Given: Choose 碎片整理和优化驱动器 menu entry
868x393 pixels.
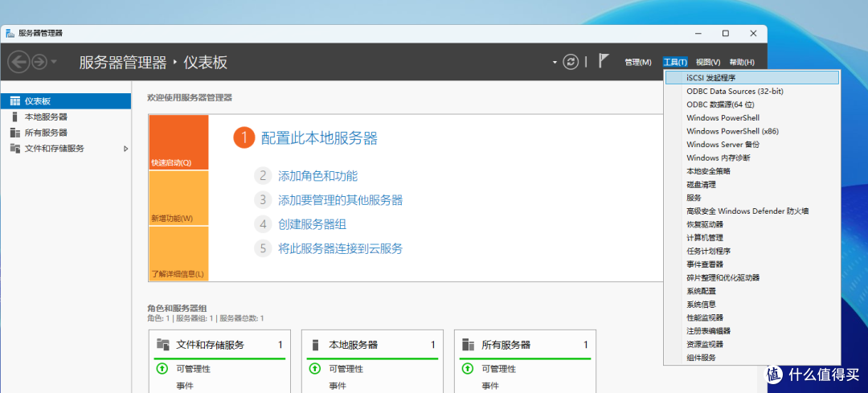Looking at the screenshot, I should (751, 277).
